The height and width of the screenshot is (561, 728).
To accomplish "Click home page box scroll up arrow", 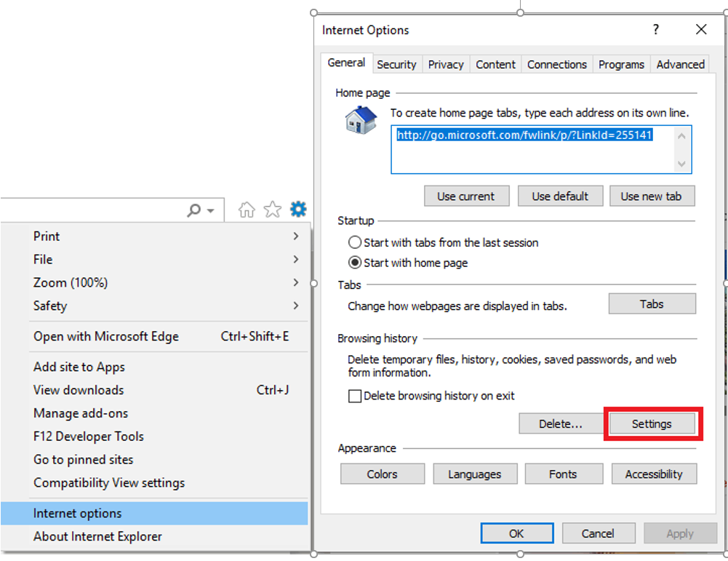I will (x=681, y=136).
